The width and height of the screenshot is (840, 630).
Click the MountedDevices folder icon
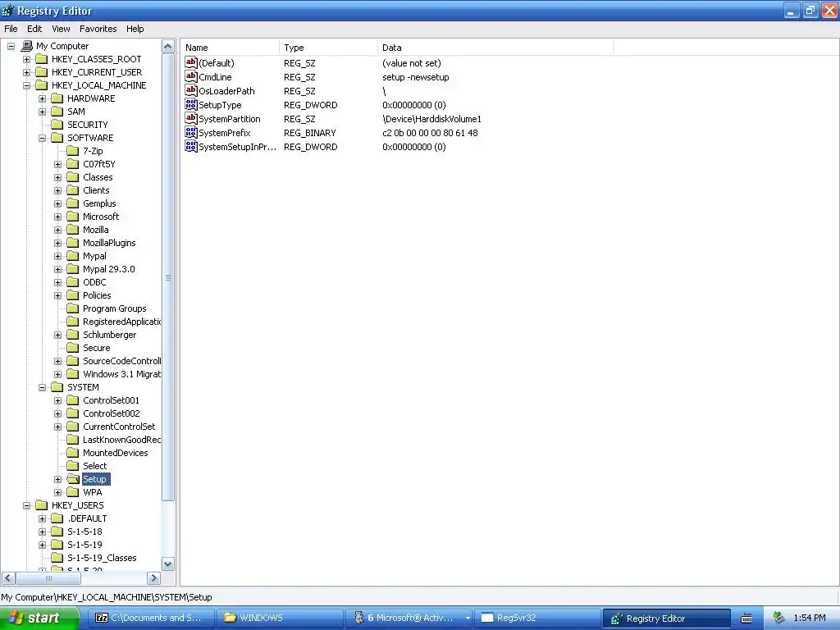pyautogui.click(x=72, y=453)
